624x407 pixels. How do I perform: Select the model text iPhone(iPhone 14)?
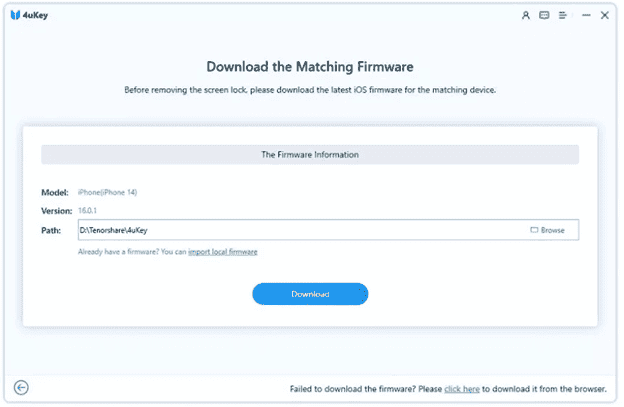[x=107, y=193]
